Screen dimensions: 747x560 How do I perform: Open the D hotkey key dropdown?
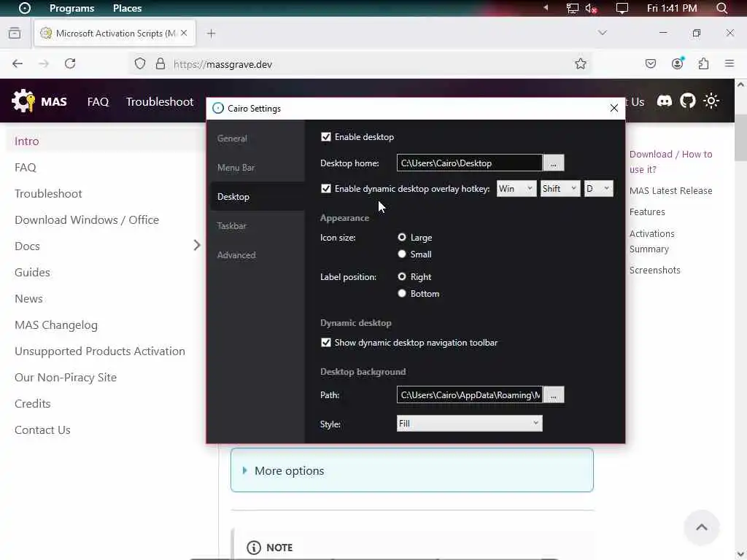pos(598,189)
